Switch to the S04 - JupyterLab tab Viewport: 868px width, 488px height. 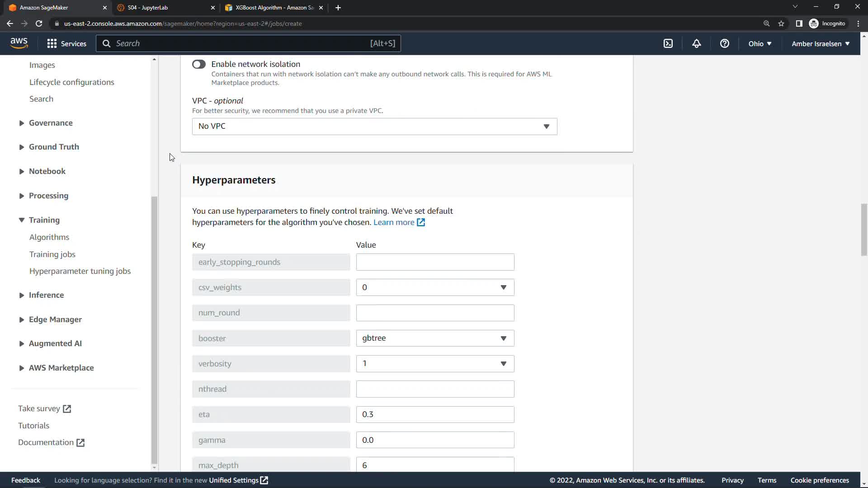(x=148, y=8)
